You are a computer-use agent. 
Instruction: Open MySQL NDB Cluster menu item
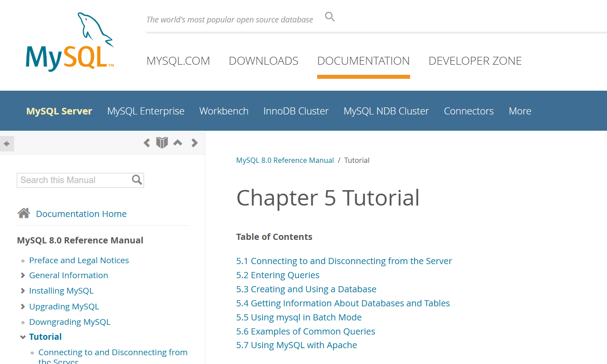click(386, 111)
